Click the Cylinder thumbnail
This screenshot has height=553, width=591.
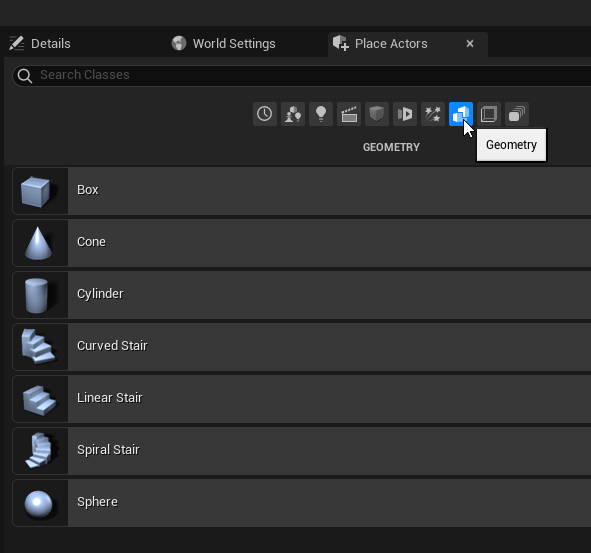tap(40, 295)
